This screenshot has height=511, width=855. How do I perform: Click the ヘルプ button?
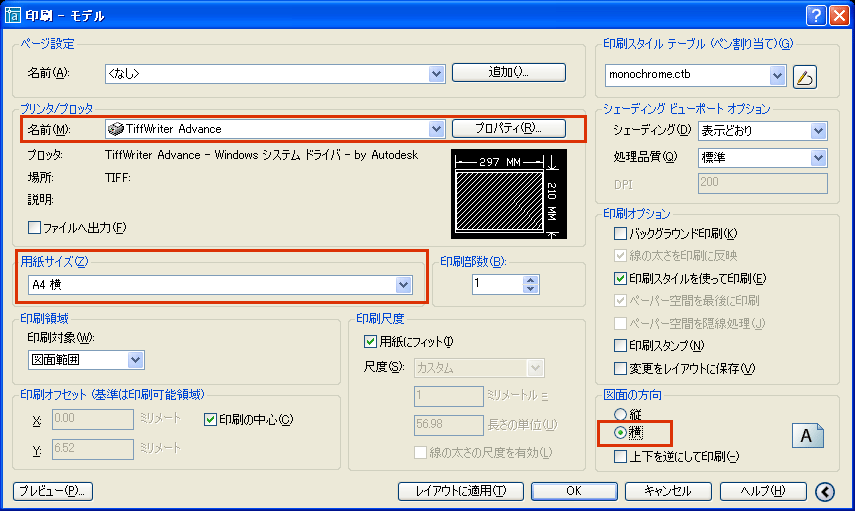(763, 491)
